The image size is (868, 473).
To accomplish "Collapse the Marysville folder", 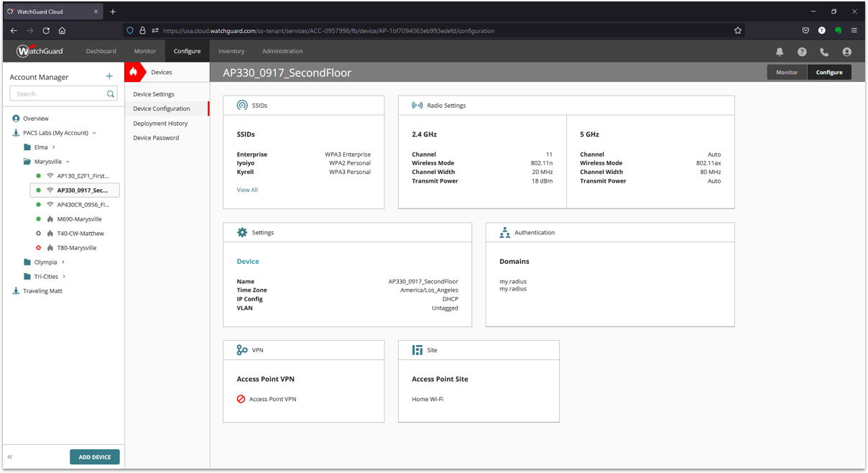I will (68, 162).
